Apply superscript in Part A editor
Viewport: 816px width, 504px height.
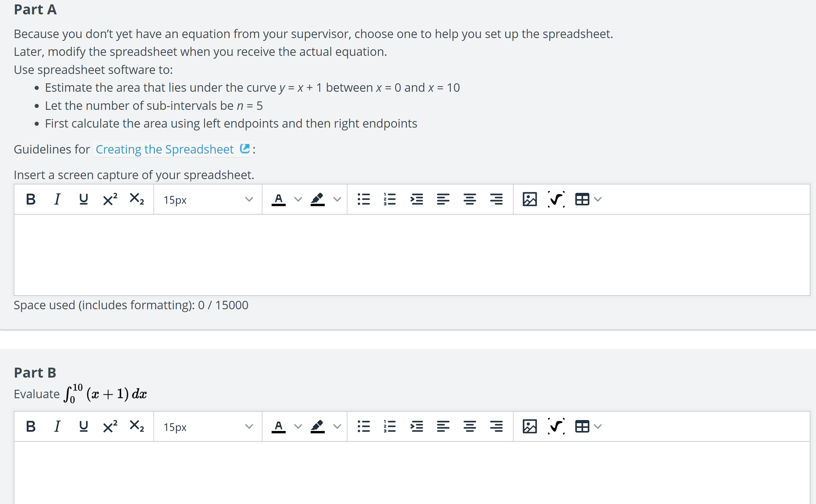(x=110, y=199)
